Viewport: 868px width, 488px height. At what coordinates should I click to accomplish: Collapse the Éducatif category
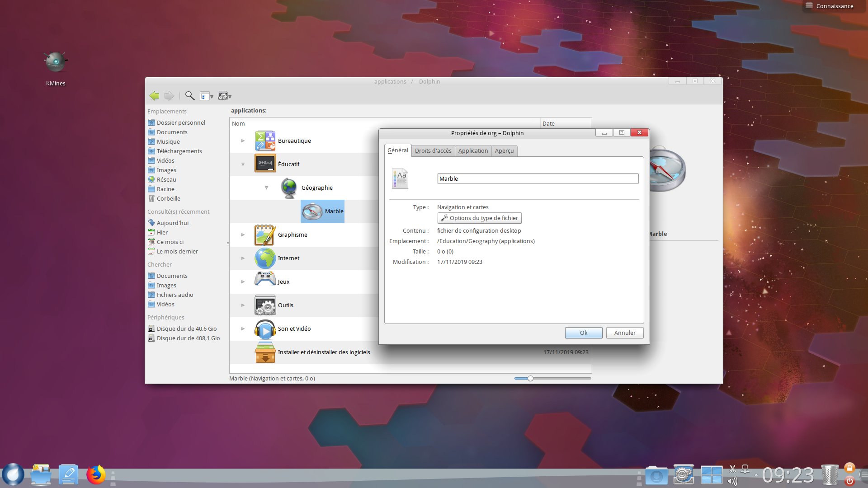tap(243, 164)
